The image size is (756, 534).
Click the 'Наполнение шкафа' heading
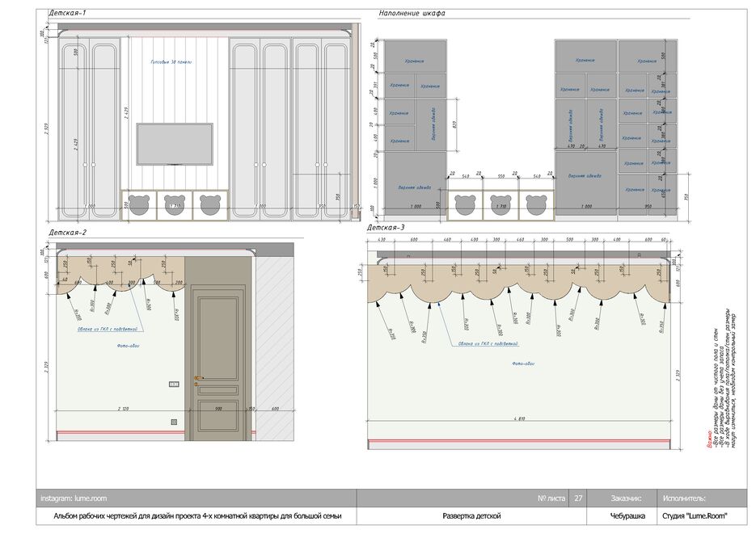pyautogui.click(x=412, y=14)
